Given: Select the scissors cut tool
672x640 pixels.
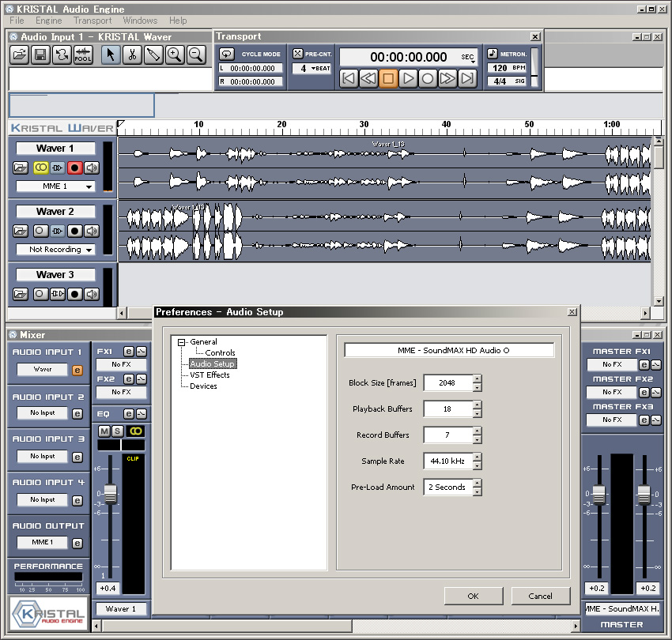Looking at the screenshot, I should [x=133, y=55].
